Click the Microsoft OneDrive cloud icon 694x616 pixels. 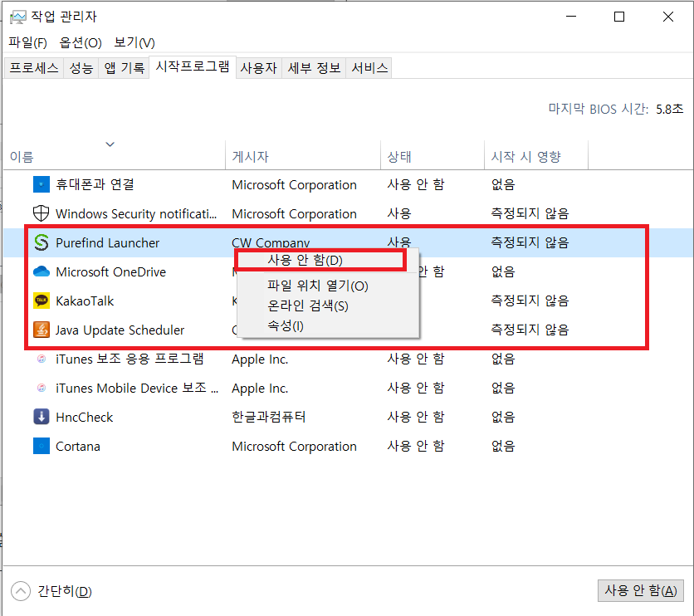click(41, 271)
